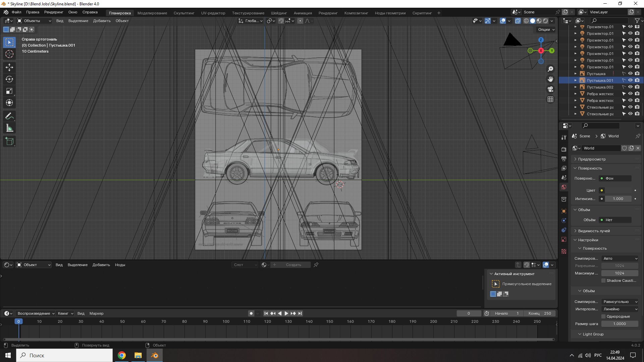This screenshot has width=644, height=362.
Task: Open the Сэмплирование Авто dropdown
Action: pos(620,258)
